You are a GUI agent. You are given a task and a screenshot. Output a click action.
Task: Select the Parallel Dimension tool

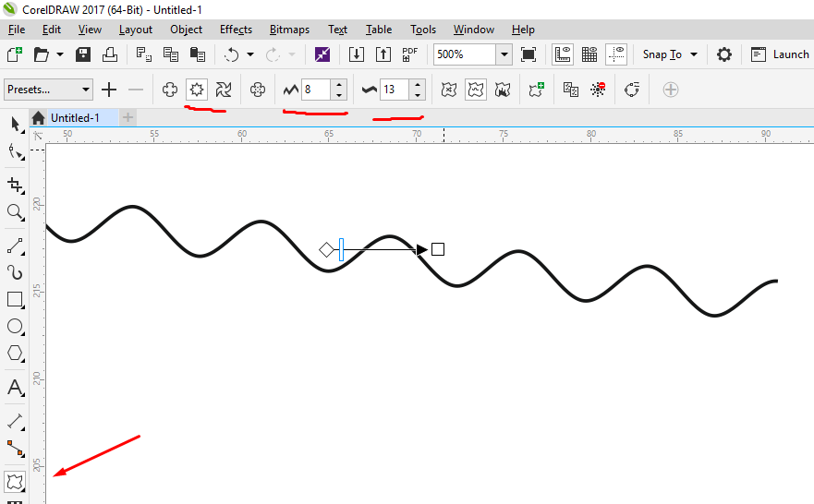(15, 422)
